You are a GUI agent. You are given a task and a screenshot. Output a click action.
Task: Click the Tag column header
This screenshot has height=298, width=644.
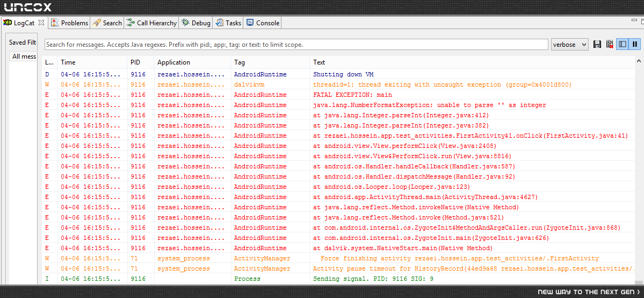[270, 62]
